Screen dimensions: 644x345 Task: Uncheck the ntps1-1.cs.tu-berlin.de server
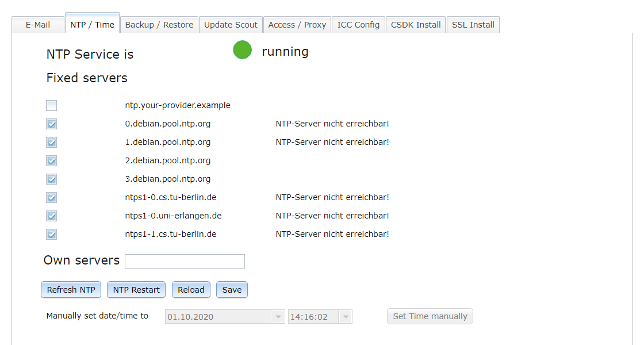tap(52, 235)
